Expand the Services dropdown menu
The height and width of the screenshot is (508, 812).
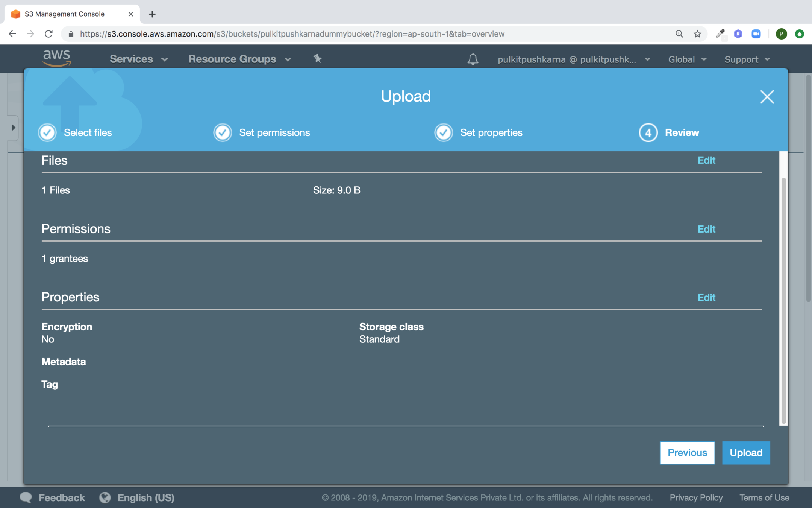click(138, 59)
